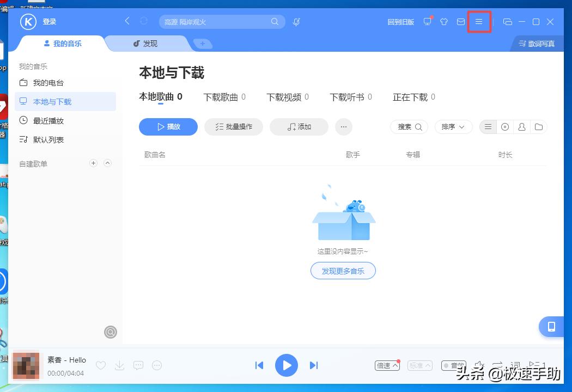Open voice search microphone icon
The width and height of the screenshot is (572, 392).
click(296, 22)
